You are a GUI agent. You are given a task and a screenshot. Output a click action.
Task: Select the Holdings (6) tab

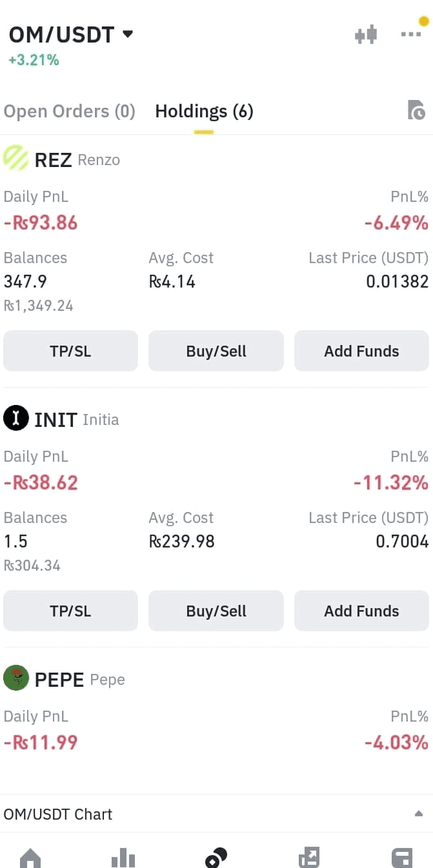[x=204, y=111]
